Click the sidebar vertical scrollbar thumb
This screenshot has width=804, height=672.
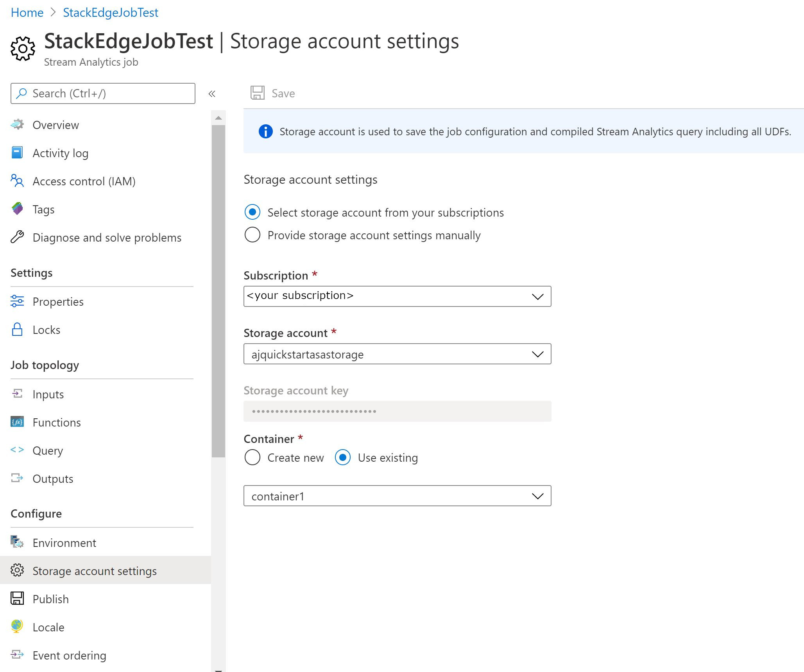(x=218, y=291)
